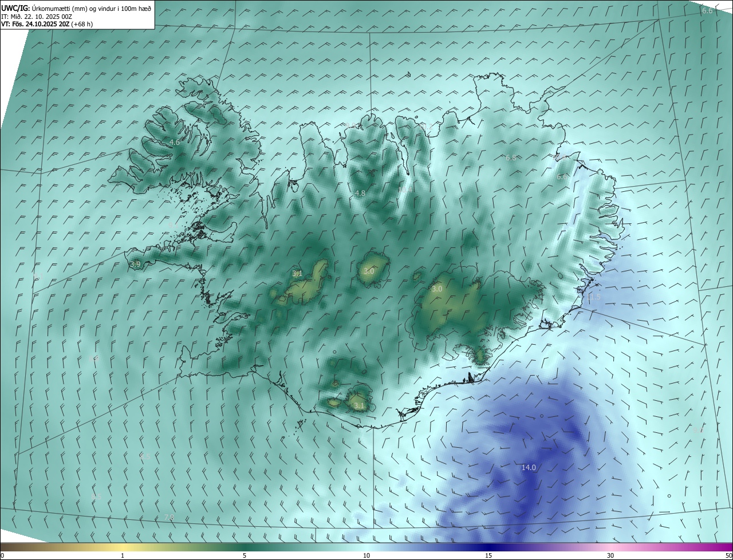Click the 3.1 value on Langjökull glacier
733x560 pixels.
coord(297,274)
